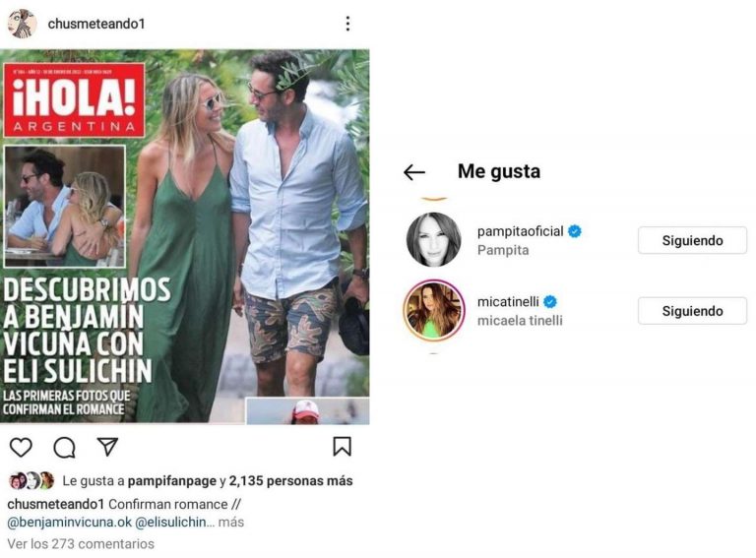This screenshot has width=756, height=558.
Task: Open @elisulichin mention in caption
Action: 170,522
